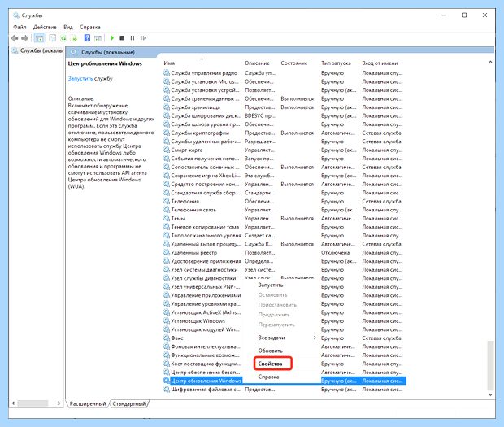Click the gear icon beside Темы

pyautogui.click(x=167, y=218)
